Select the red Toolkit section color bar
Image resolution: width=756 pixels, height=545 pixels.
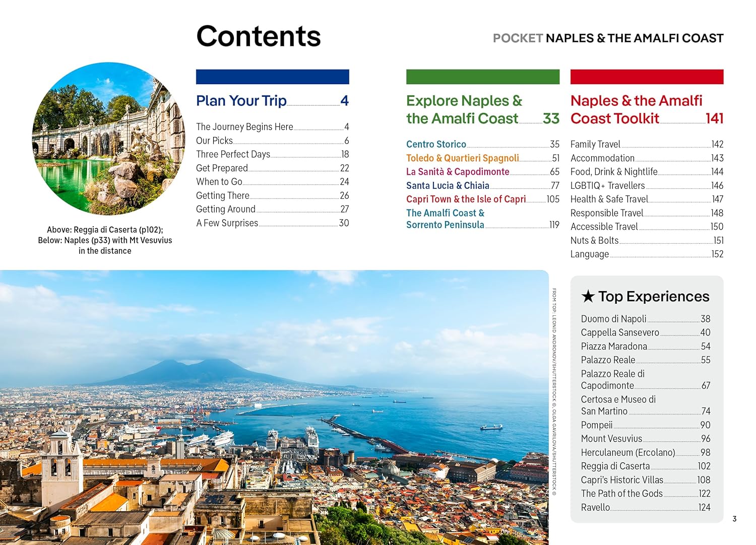click(647, 77)
